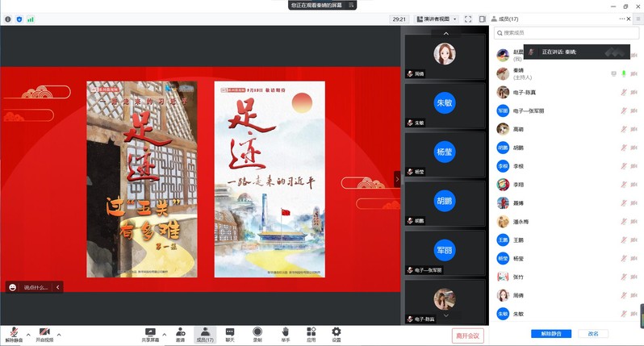Expand audio options arrow beside 解除静音
This screenshot has height=346, width=644.
pos(28,335)
